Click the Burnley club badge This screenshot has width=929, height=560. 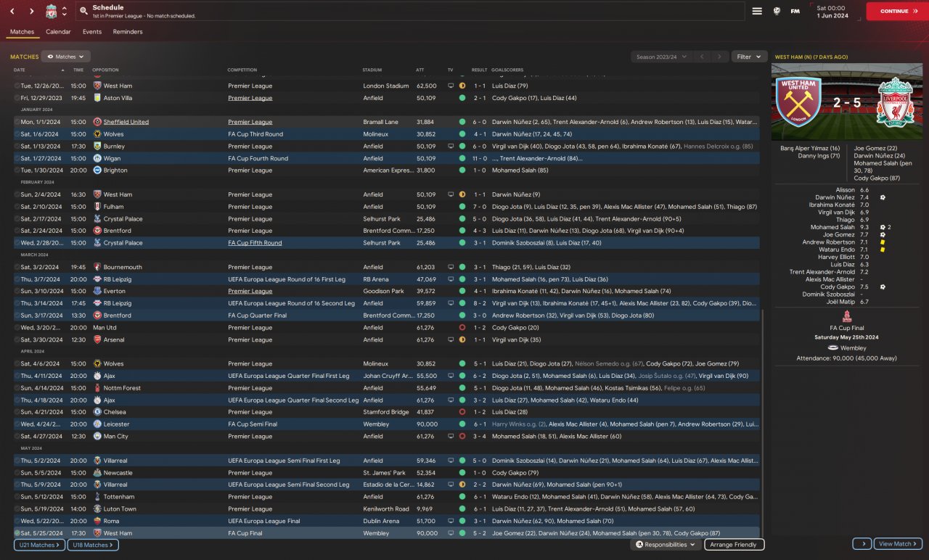tap(97, 146)
